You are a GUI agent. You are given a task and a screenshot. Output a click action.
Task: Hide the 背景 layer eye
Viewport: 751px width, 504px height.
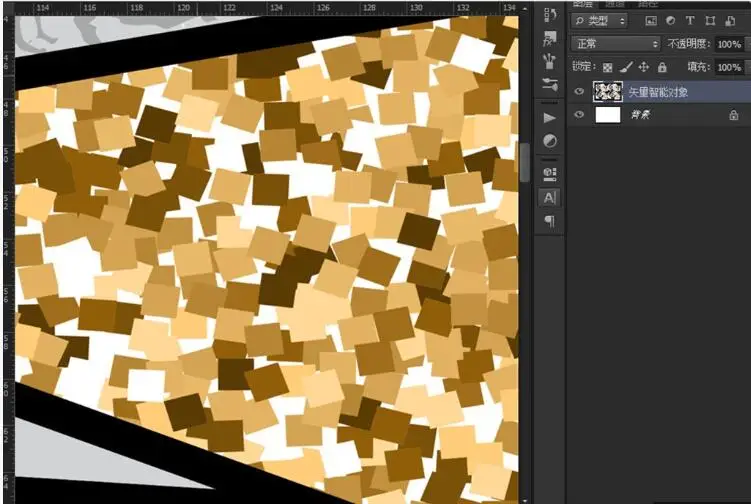[579, 115]
